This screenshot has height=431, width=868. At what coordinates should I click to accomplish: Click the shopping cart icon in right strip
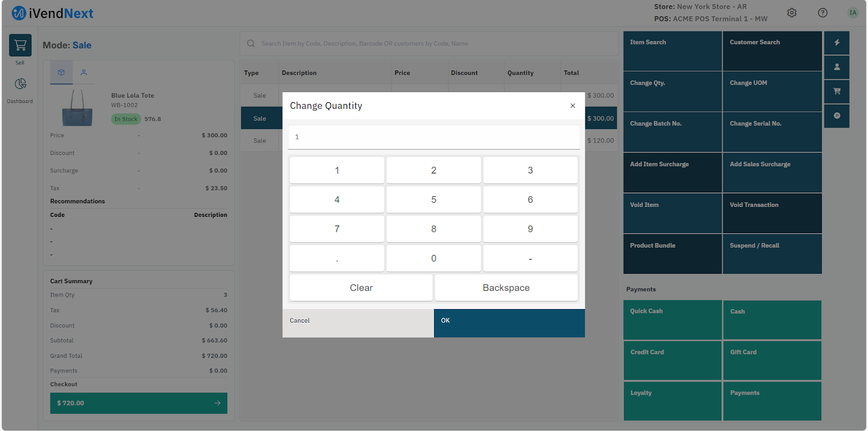point(837,91)
